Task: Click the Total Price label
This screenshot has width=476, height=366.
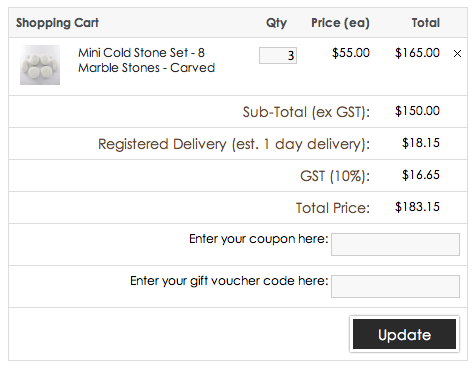Action: [x=333, y=208]
